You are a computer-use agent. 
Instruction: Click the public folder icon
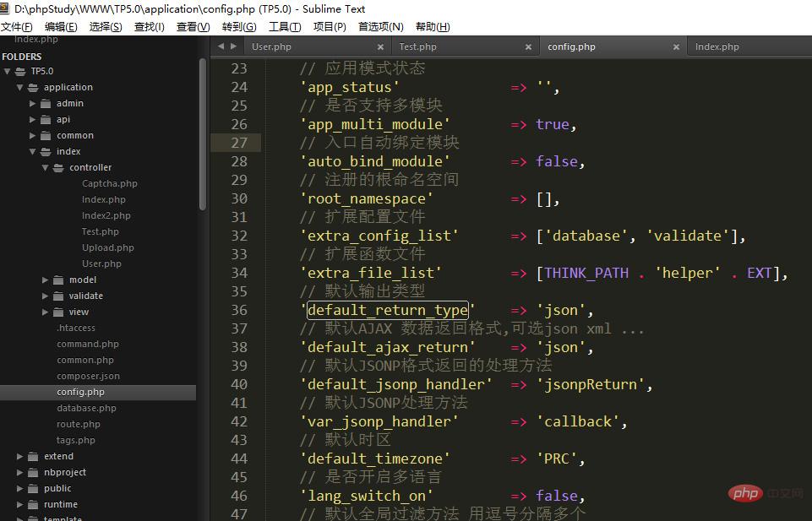pyautogui.click(x=33, y=488)
